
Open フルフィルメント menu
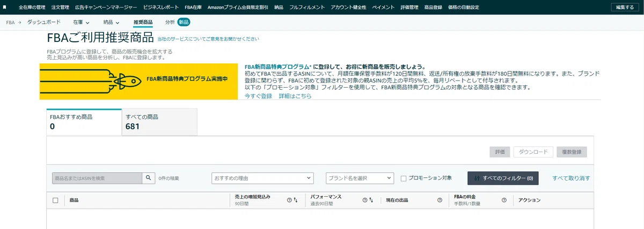[x=307, y=8]
